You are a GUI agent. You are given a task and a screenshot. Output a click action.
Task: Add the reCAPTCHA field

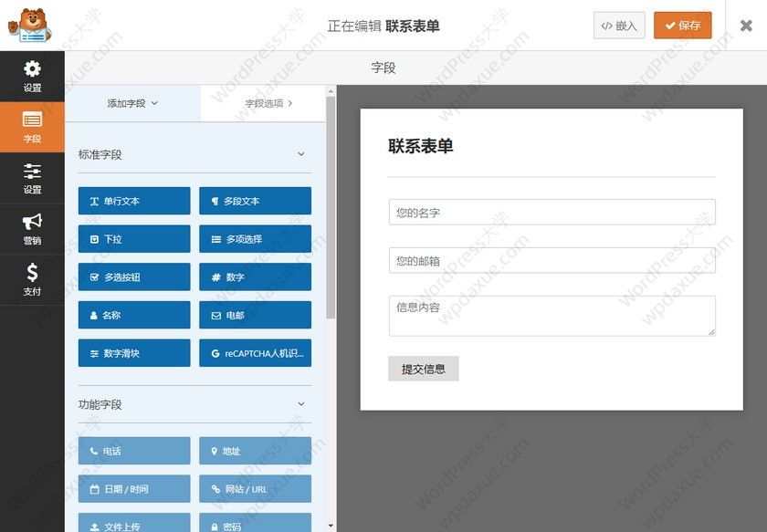255,353
